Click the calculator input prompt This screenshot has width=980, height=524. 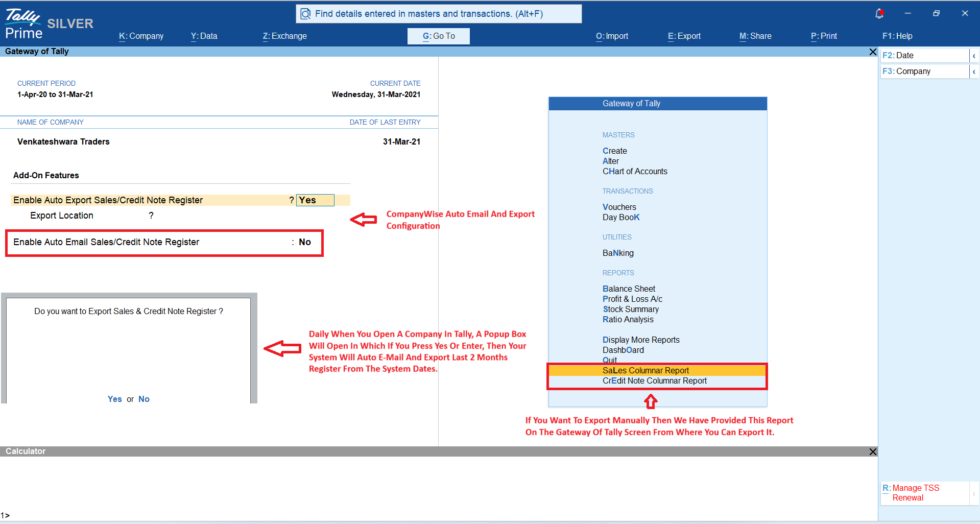pyautogui.click(x=5, y=515)
